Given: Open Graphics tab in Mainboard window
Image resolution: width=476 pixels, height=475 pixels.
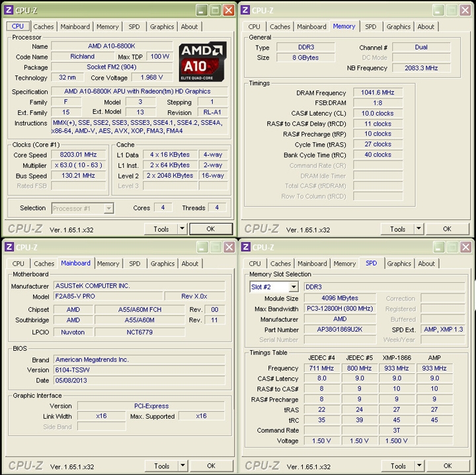Looking at the screenshot, I should pos(163,264).
